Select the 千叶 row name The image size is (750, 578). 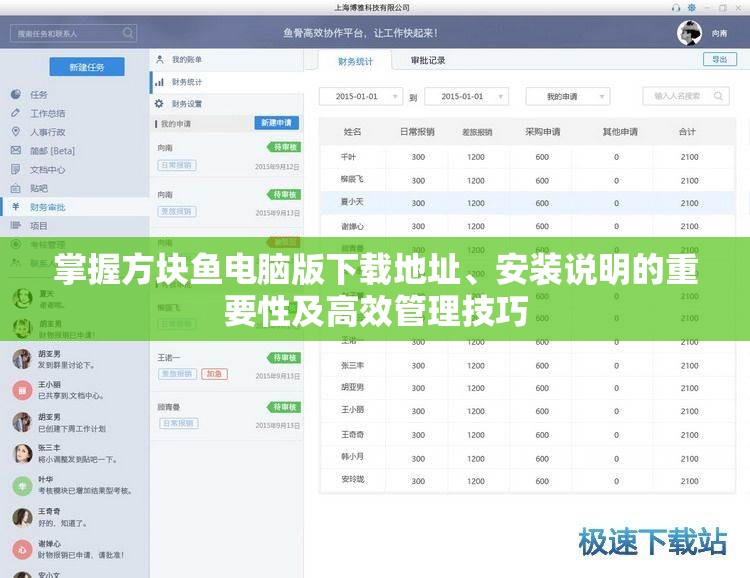[348, 156]
